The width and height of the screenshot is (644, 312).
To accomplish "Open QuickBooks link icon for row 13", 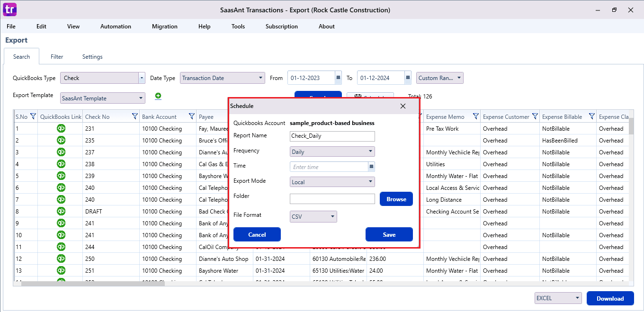I will click(x=61, y=270).
